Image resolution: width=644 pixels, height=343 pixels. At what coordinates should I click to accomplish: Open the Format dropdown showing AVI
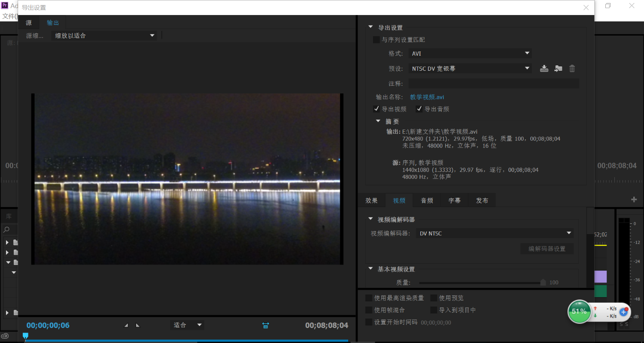[470, 54]
